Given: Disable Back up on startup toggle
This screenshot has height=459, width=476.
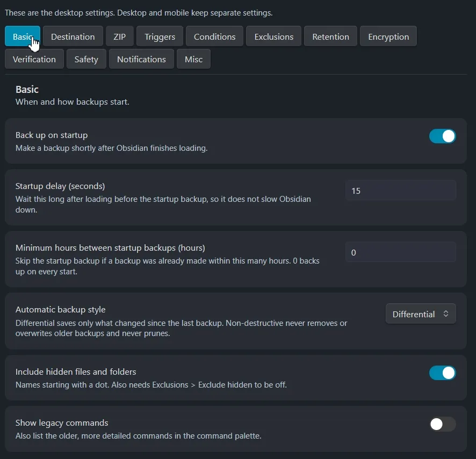Looking at the screenshot, I should pyautogui.click(x=442, y=136).
